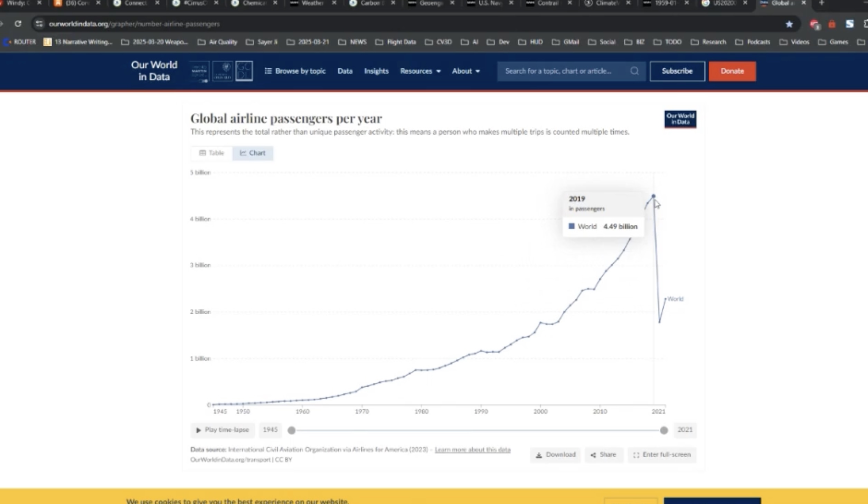Viewport: 868px width, 504px height.
Task: Click the browser reload icon
Action: click(x=18, y=24)
